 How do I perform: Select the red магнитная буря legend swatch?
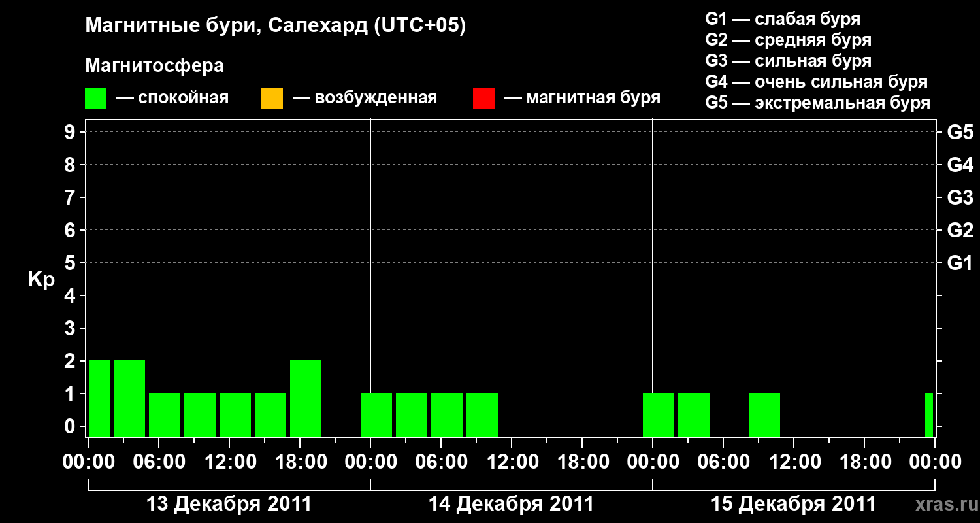tap(483, 98)
